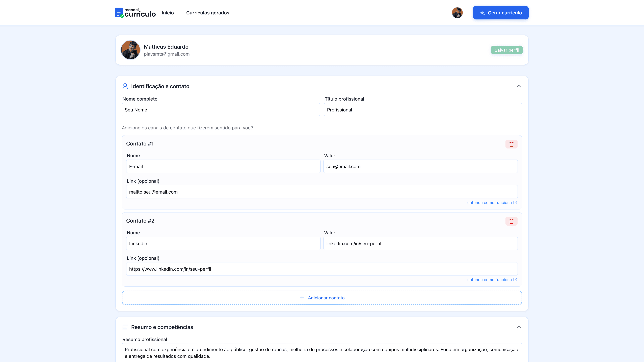Open user avatar in top navbar

457,13
